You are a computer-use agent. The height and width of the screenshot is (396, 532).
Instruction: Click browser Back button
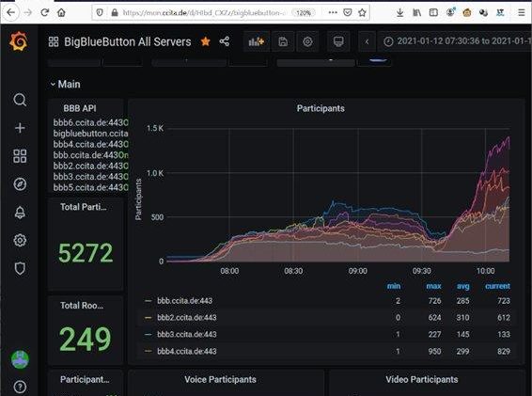pos(10,12)
